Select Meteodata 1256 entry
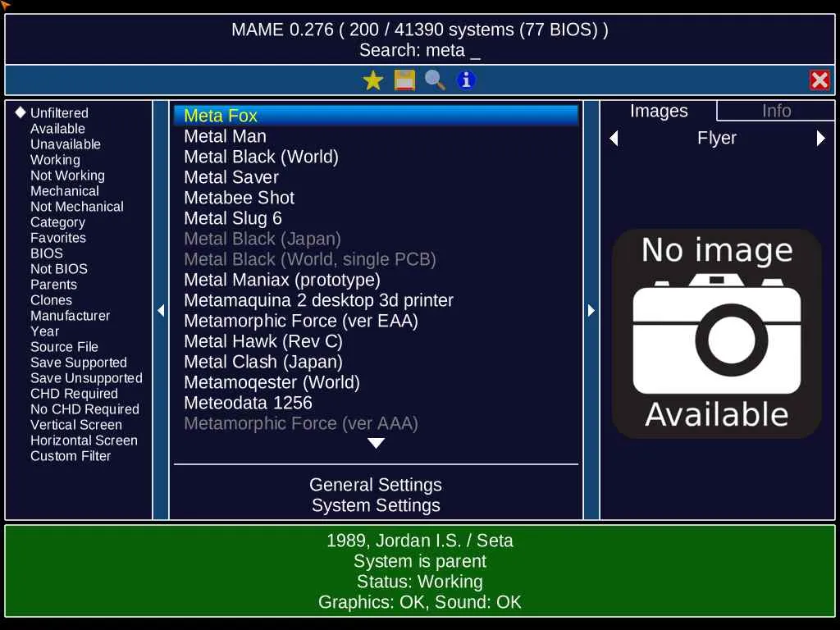 point(376,403)
